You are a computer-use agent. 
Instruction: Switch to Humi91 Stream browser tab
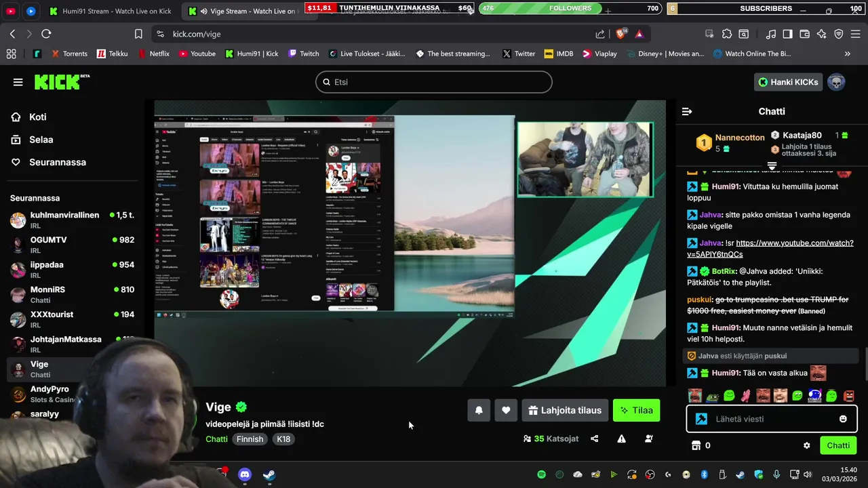[111, 11]
